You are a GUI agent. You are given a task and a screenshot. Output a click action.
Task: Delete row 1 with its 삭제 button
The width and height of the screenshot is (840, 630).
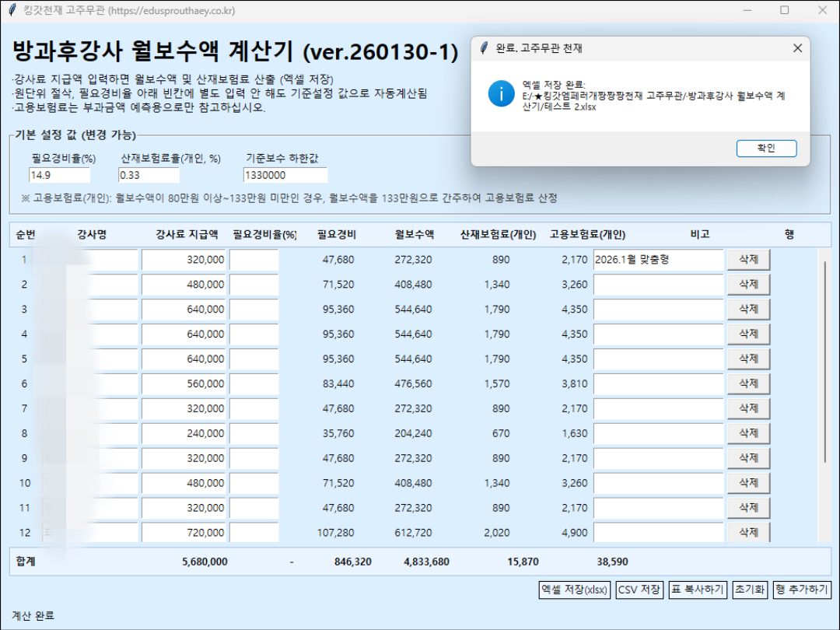748,259
